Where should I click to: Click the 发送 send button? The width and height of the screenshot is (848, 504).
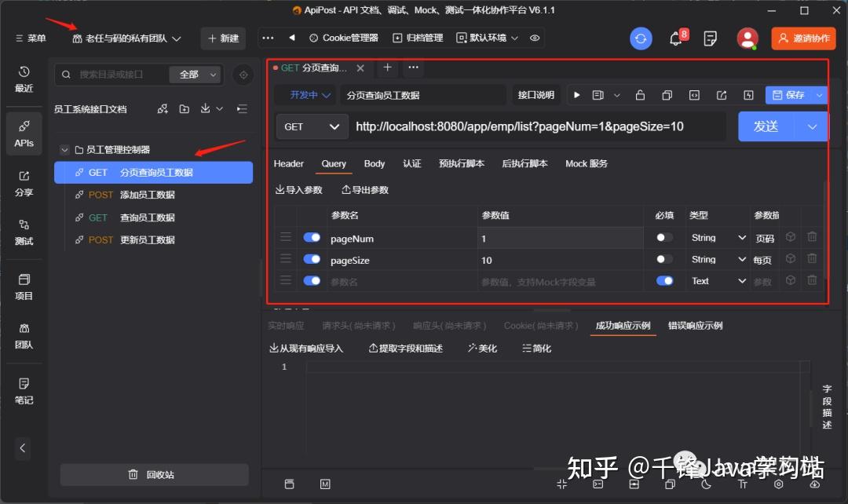767,126
